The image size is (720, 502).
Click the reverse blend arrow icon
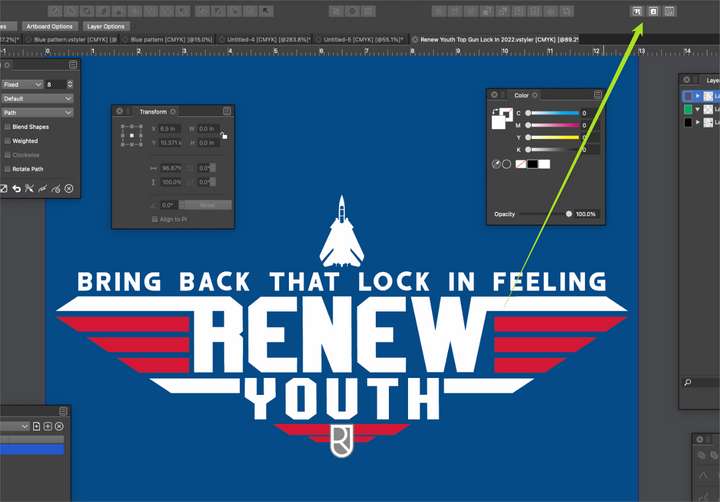click(17, 188)
